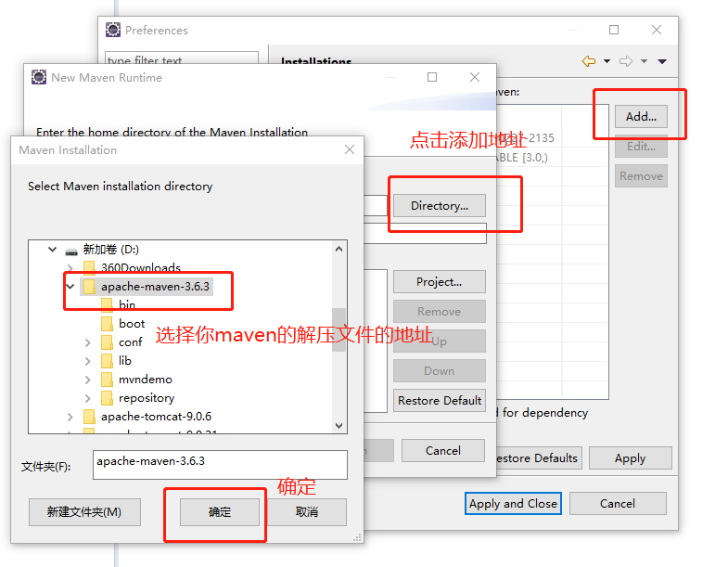Click the folder tree scroll up arrow
The width and height of the screenshot is (728, 567).
click(338, 249)
